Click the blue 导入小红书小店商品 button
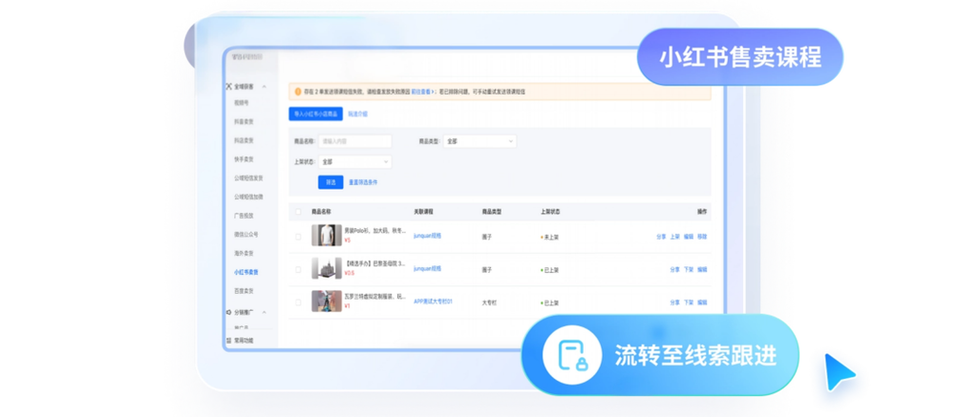Screen dimensions: 980x417 [314, 114]
